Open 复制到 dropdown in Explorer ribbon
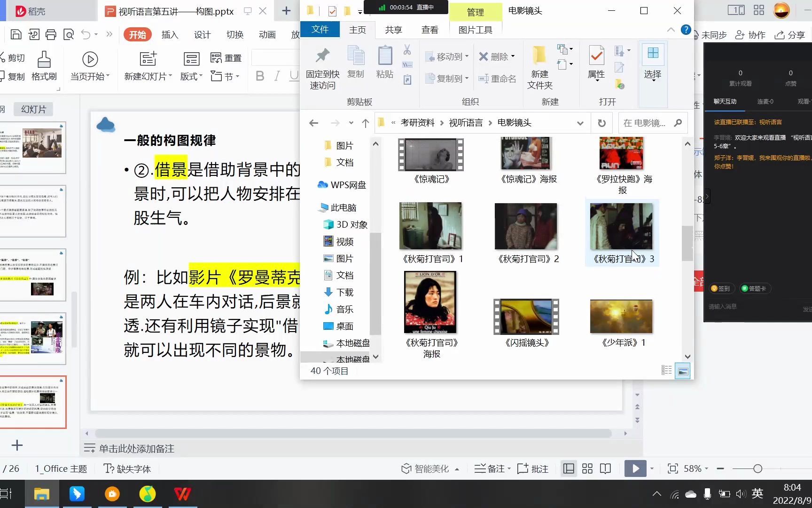The image size is (812, 508). click(447, 79)
